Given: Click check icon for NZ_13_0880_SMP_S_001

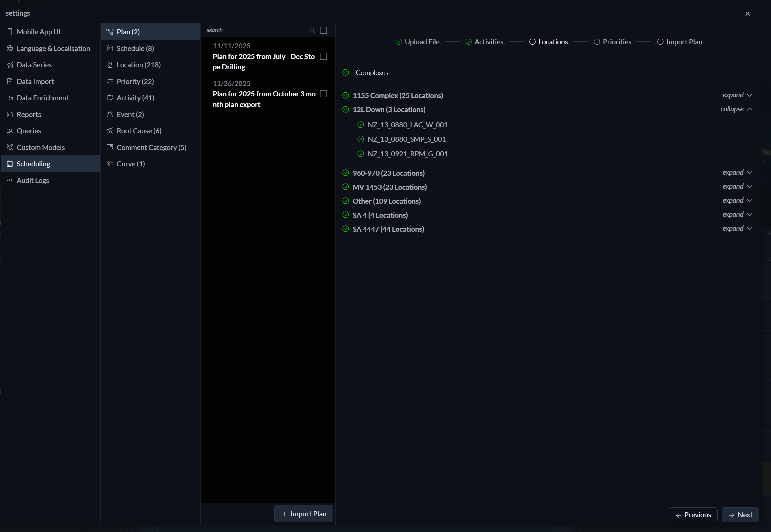Looking at the screenshot, I should coord(360,139).
